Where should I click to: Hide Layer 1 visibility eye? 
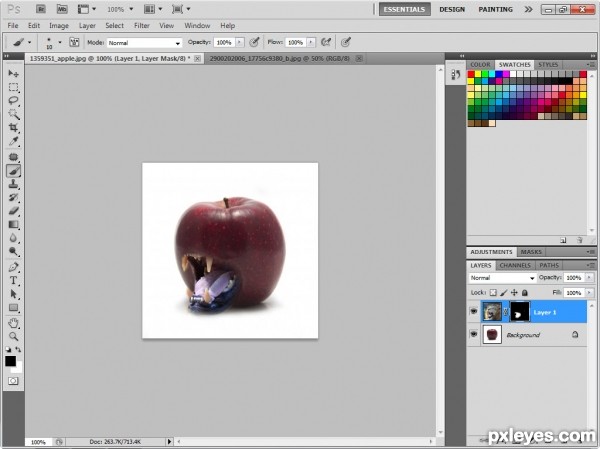tap(474, 312)
